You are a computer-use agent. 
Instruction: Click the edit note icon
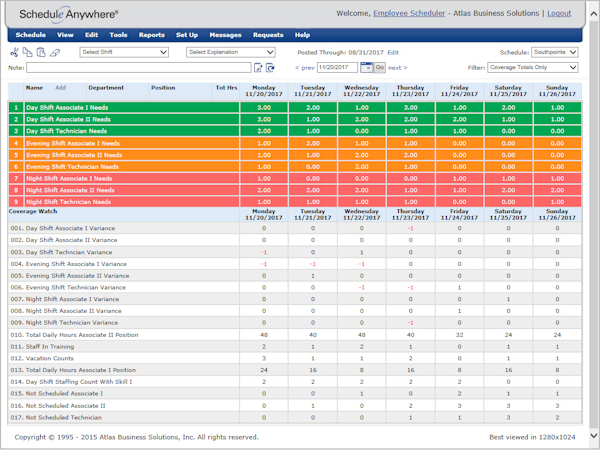[x=257, y=68]
